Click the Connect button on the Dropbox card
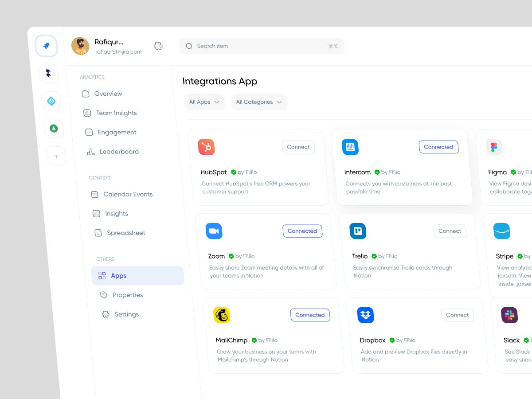The height and width of the screenshot is (399, 532). click(x=458, y=315)
